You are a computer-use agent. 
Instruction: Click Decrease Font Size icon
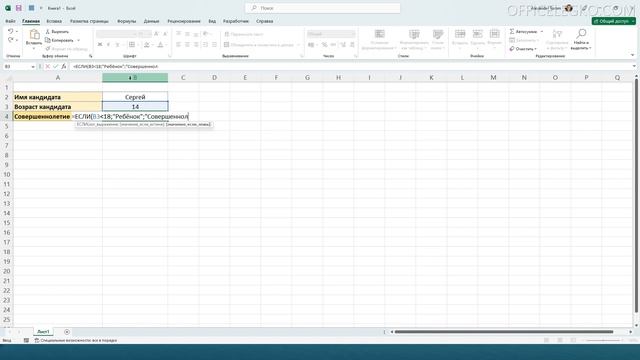[165, 34]
